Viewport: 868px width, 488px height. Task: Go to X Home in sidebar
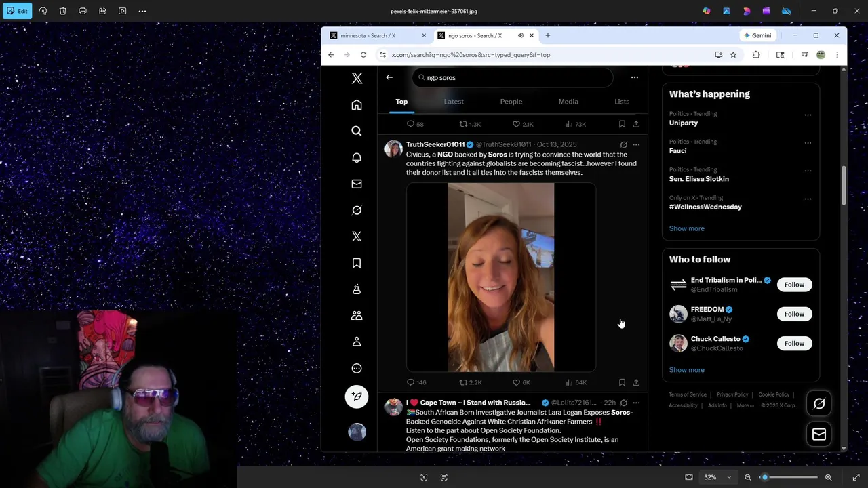click(357, 105)
